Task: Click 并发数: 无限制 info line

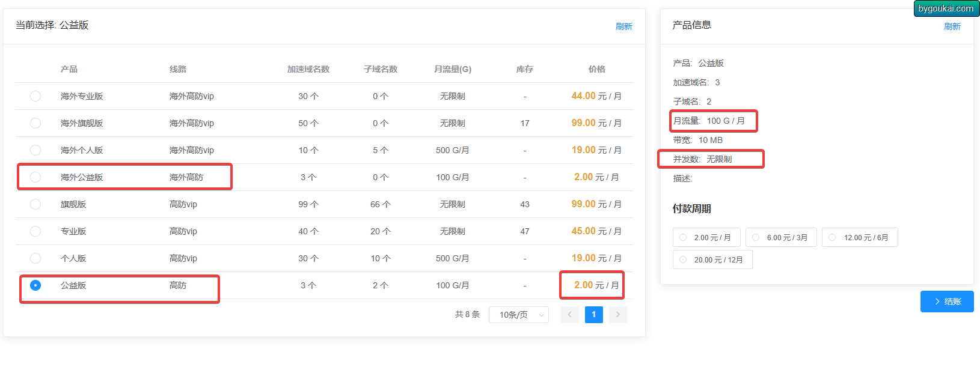Action: [702, 159]
